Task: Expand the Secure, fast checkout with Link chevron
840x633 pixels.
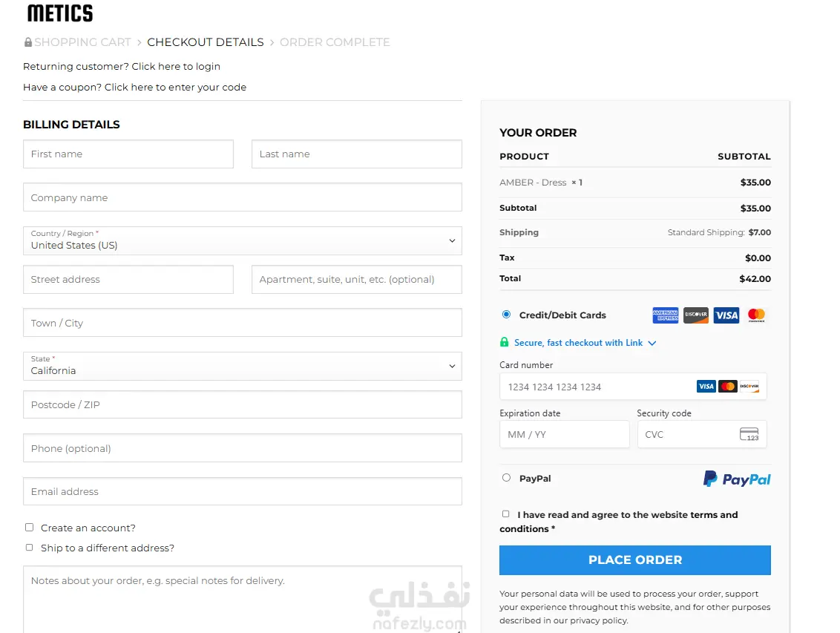Action: 652,343
